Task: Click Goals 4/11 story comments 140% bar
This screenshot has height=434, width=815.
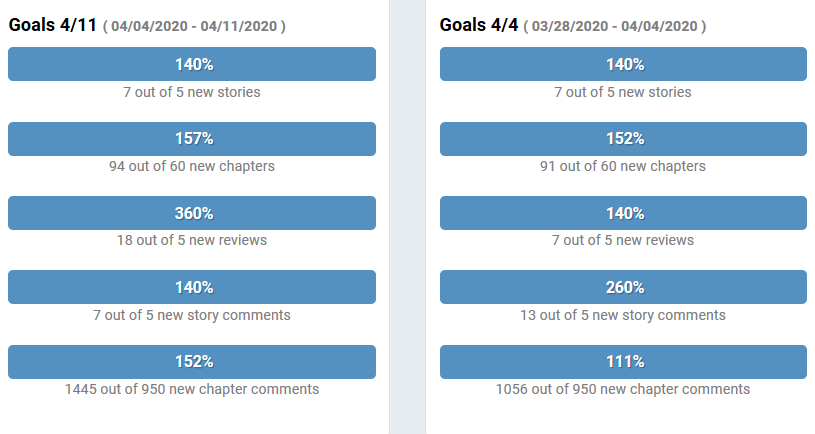Action: (192, 287)
